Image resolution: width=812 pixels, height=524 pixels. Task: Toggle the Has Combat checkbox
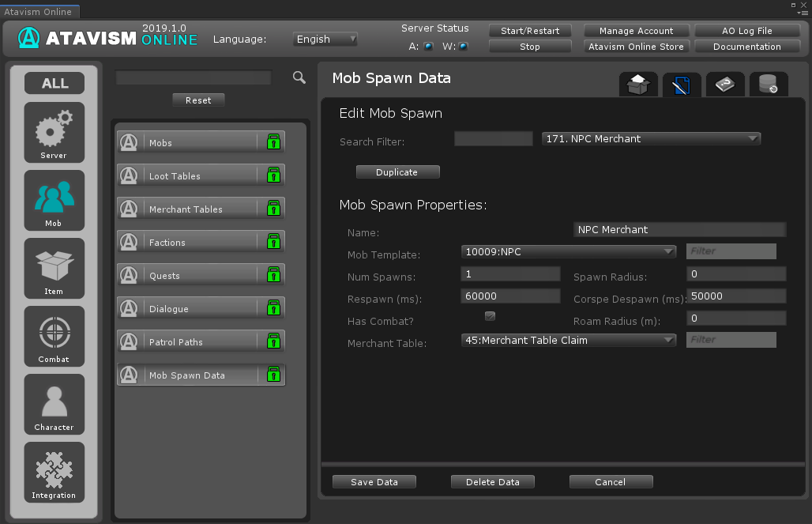coord(490,316)
